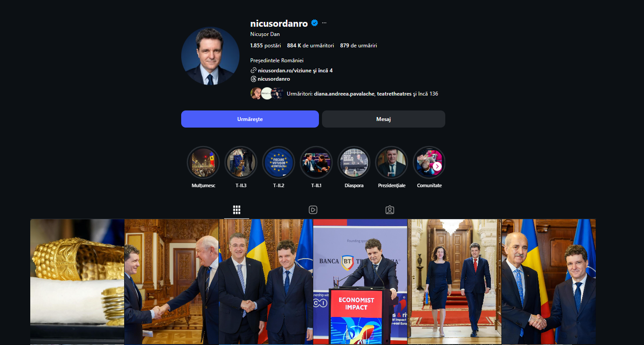This screenshot has width=644, height=345.
Task: Click the Urmărește follow button
Action: point(250,119)
